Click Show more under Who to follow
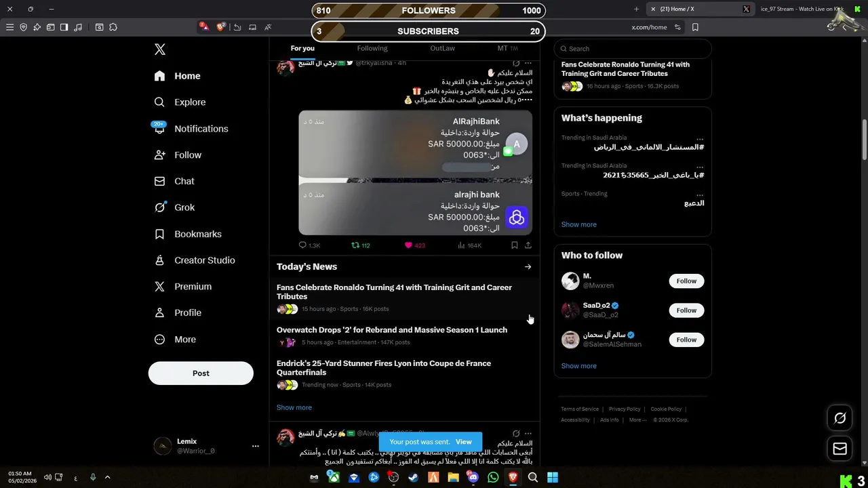The image size is (868, 488). coord(579,366)
